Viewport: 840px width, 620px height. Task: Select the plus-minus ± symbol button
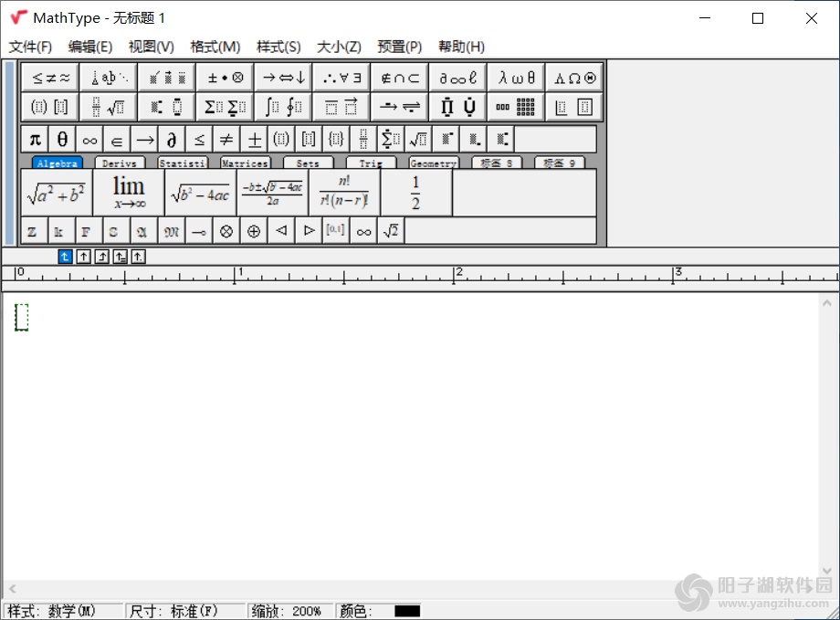[x=257, y=139]
